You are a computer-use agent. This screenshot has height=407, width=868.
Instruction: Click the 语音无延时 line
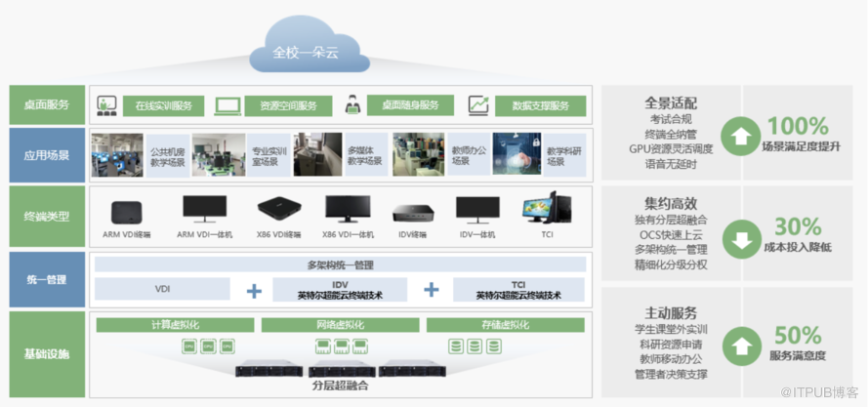[x=671, y=164]
